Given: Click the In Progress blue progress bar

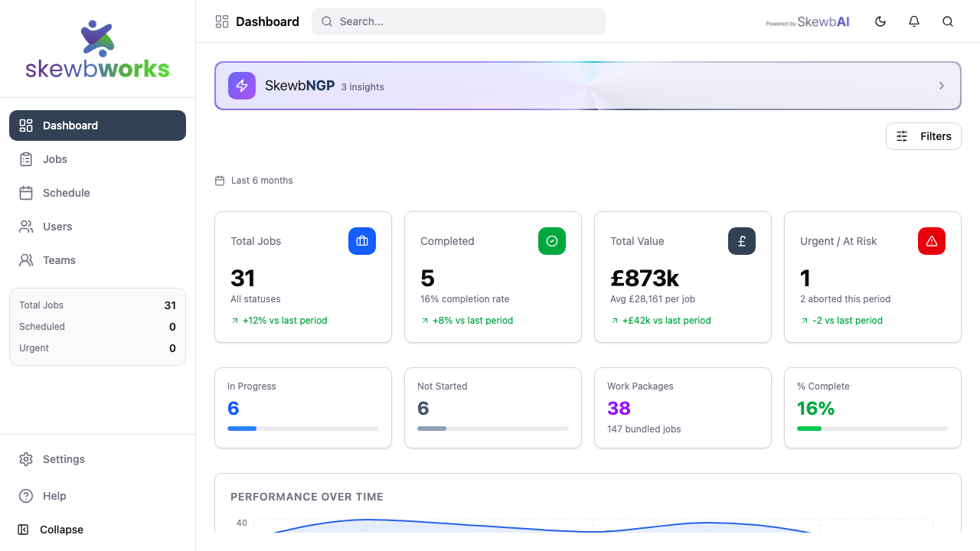Looking at the screenshot, I should click(x=303, y=429).
